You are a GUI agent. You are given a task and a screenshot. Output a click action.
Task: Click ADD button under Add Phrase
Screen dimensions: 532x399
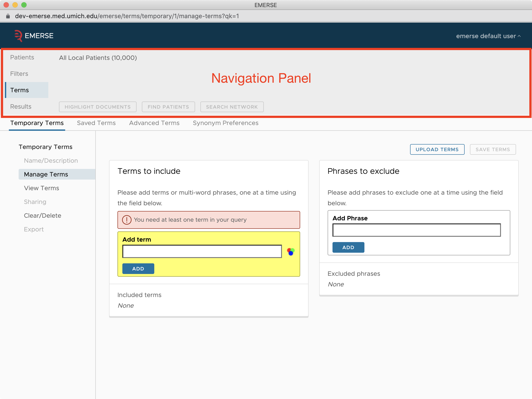348,247
